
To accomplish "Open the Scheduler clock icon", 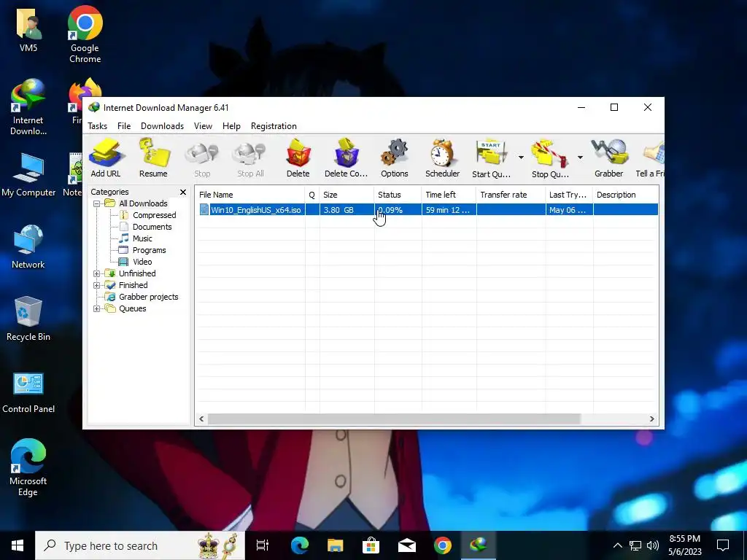I will (x=443, y=158).
